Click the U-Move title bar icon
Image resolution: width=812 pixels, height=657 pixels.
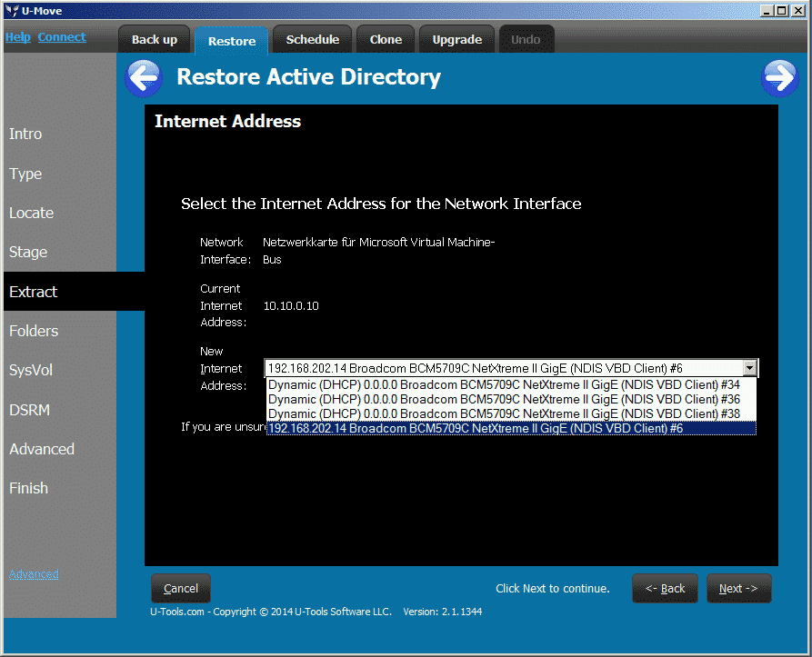tap(12, 10)
